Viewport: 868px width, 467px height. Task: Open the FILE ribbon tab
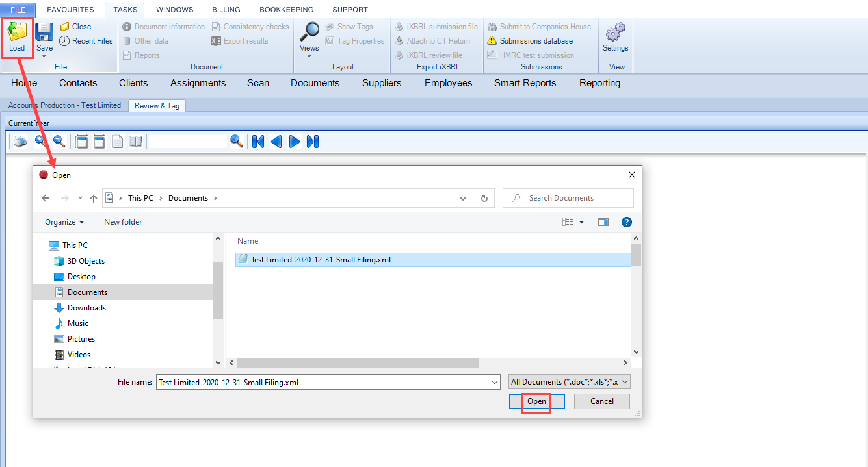18,10
